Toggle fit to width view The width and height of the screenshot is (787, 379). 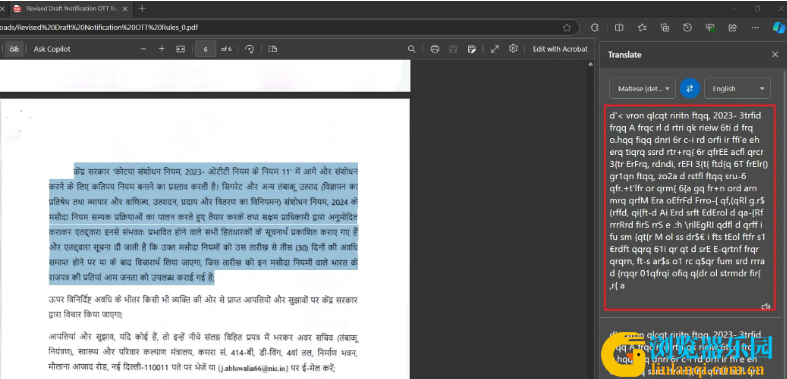[181, 49]
